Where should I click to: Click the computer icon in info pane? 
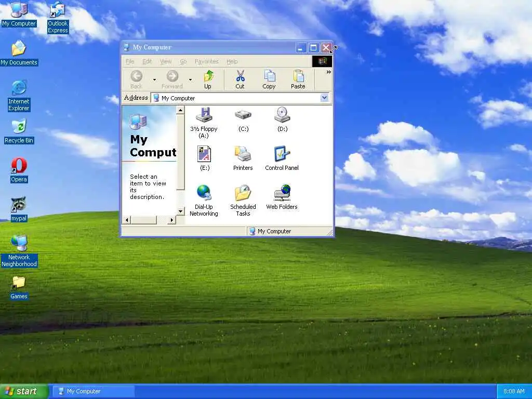pyautogui.click(x=137, y=122)
